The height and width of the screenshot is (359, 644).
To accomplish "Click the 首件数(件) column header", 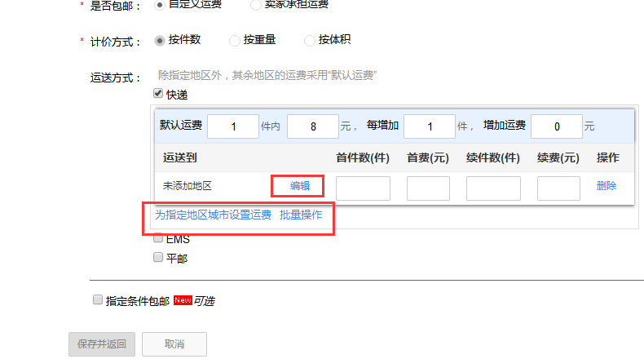I will coord(363,157).
